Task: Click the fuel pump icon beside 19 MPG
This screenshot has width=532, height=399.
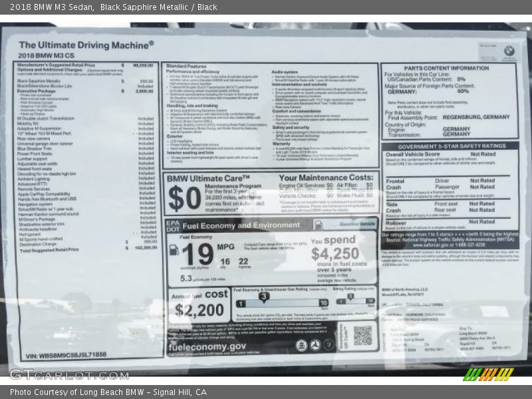Action: tap(174, 250)
